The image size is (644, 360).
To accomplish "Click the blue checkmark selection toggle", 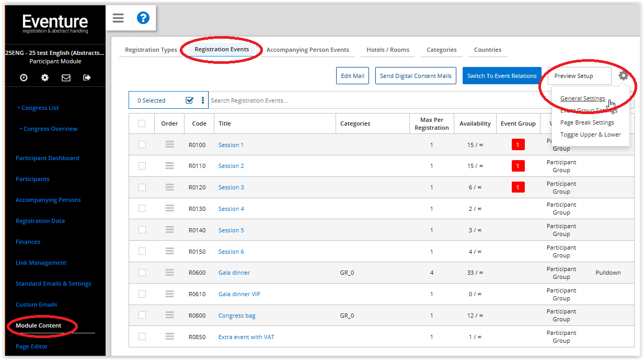I will pos(190,100).
